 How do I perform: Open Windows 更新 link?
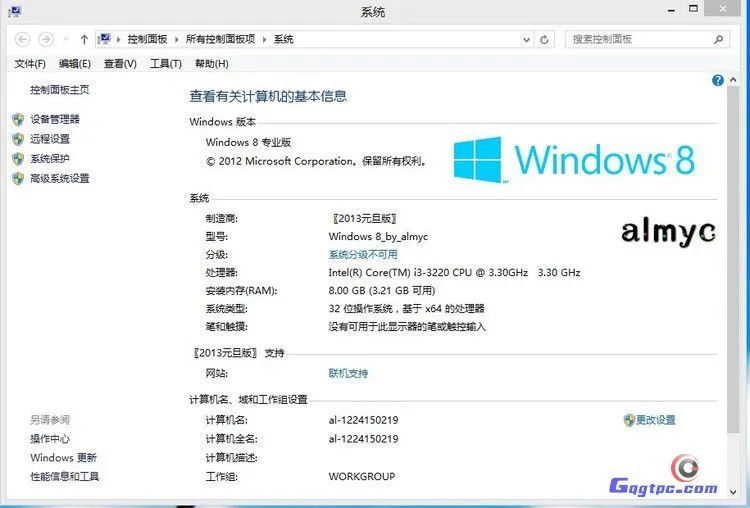click(64, 457)
